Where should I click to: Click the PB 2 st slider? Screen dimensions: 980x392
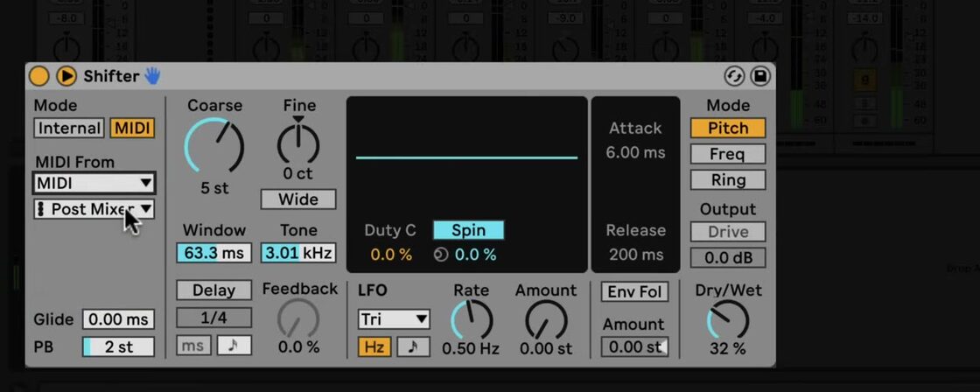click(118, 346)
